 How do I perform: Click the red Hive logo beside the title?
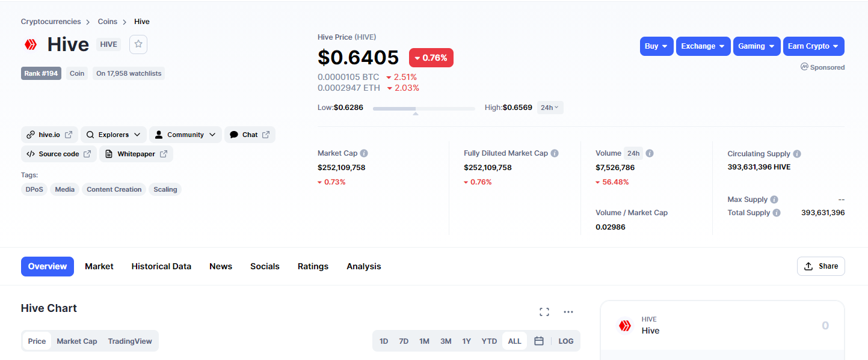pyautogui.click(x=30, y=44)
